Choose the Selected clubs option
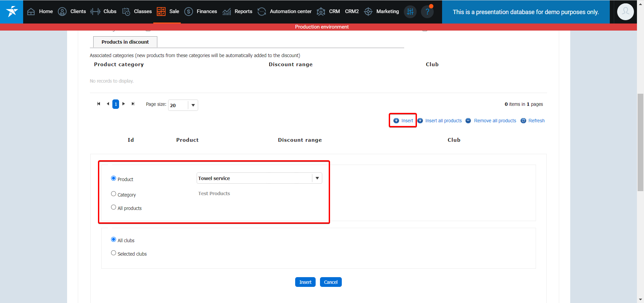This screenshot has width=644, height=303. [x=113, y=253]
